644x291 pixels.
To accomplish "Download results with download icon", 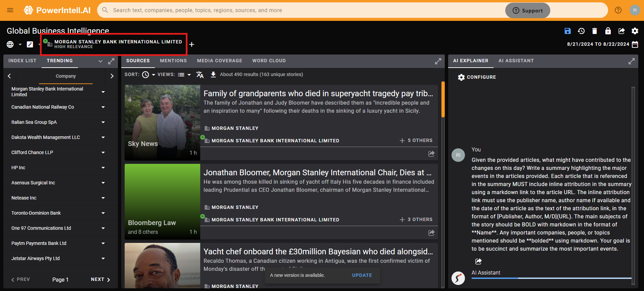I will (213, 75).
